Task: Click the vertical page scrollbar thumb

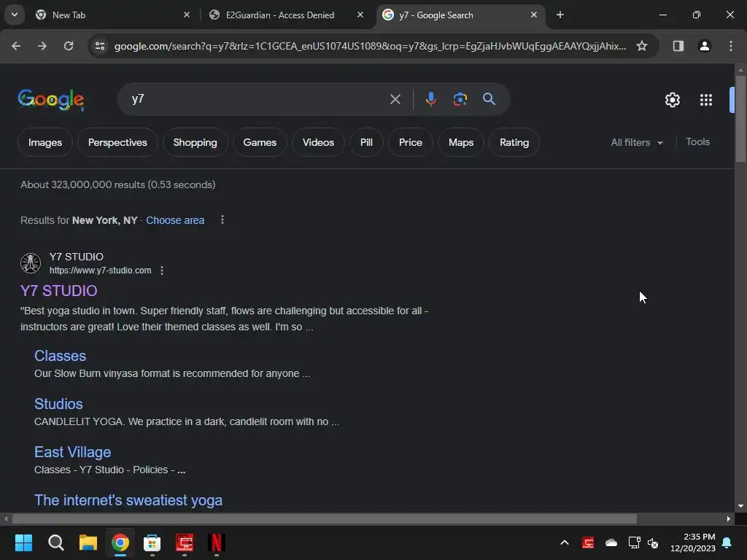Action: click(x=740, y=120)
